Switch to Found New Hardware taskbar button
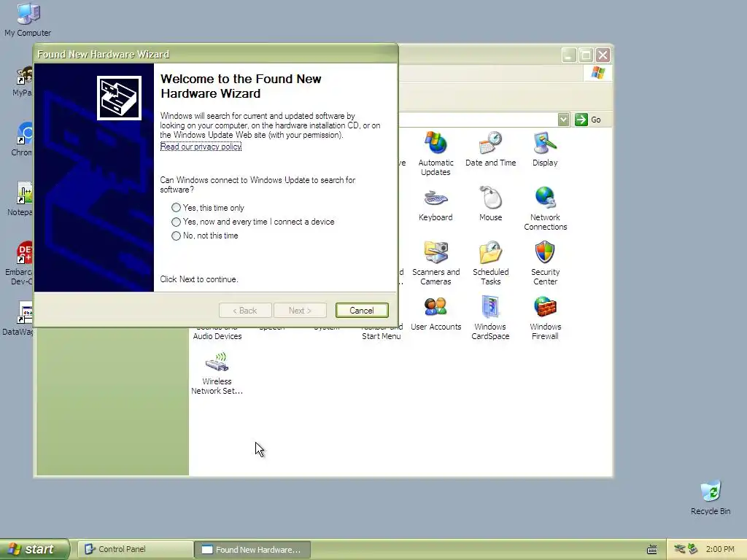This screenshot has height=560, width=747. [252, 550]
